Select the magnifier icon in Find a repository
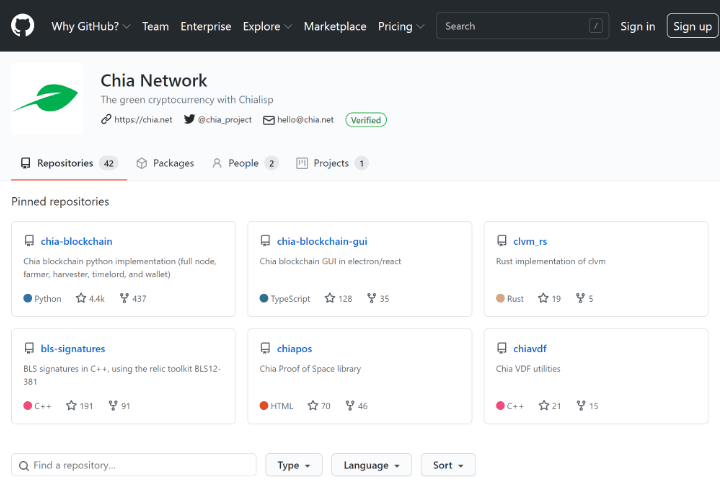720x482 pixels. 24,466
